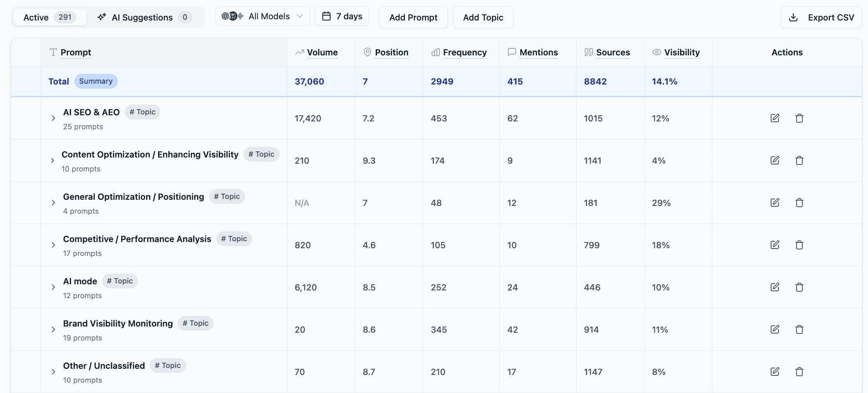868x393 pixels.
Task: Click the delete trash icon for AI mode
Action: pyautogui.click(x=799, y=287)
